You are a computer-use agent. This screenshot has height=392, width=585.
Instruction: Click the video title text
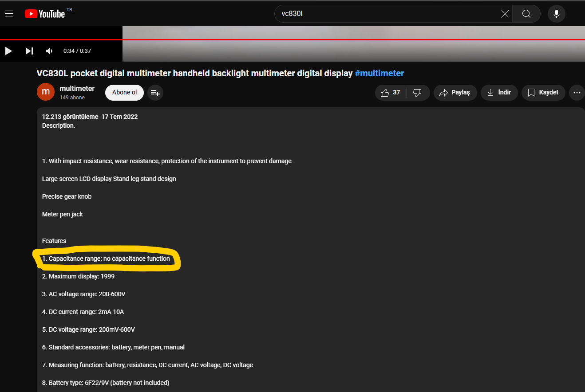194,73
